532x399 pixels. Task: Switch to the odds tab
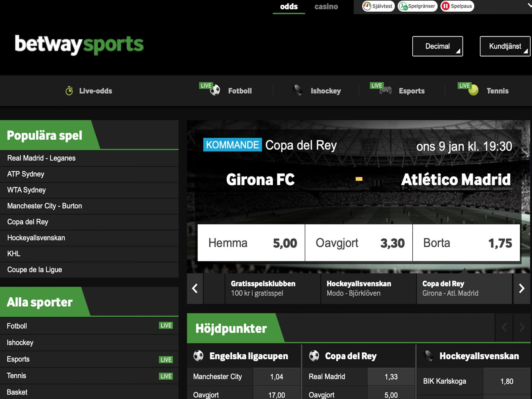tap(289, 7)
